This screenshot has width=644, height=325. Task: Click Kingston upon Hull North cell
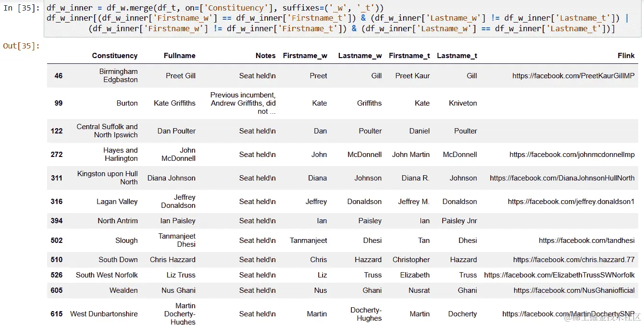coord(108,178)
